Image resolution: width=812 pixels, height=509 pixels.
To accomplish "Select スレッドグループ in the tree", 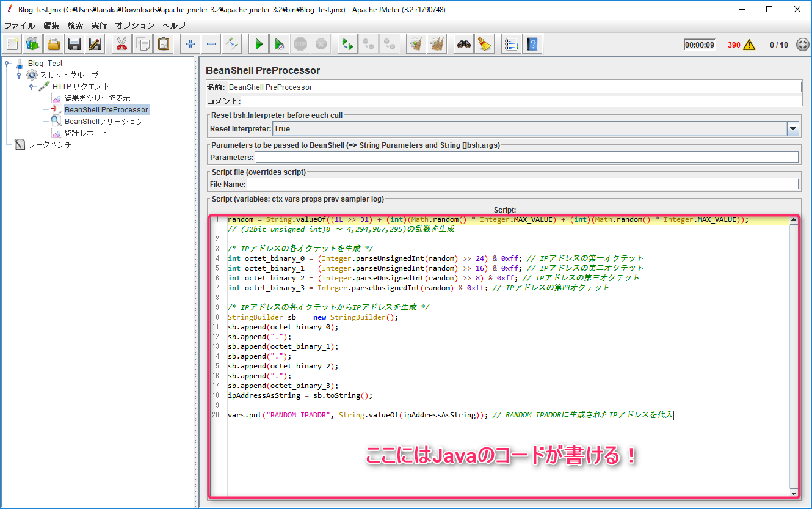I will pyautogui.click(x=69, y=75).
